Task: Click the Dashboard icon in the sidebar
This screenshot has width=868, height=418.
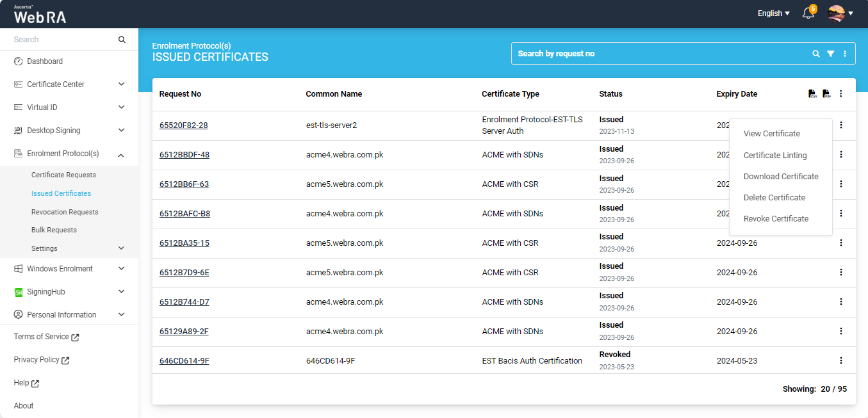Action: coord(18,61)
